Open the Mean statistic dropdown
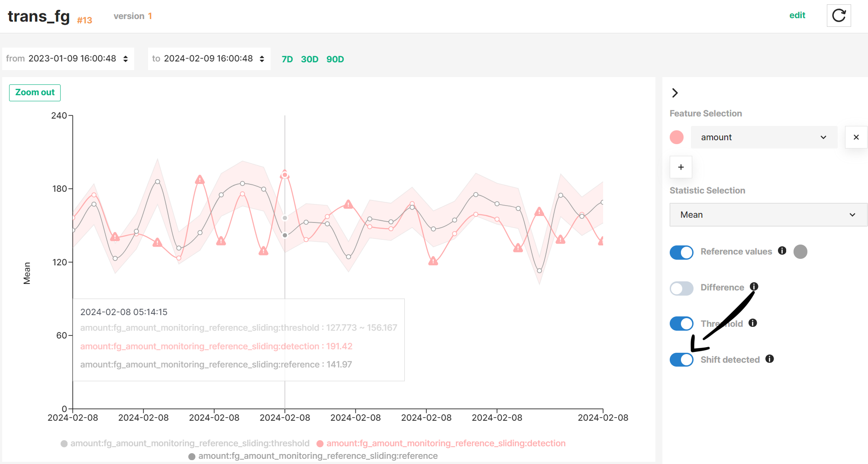The width and height of the screenshot is (868, 464). (x=768, y=214)
